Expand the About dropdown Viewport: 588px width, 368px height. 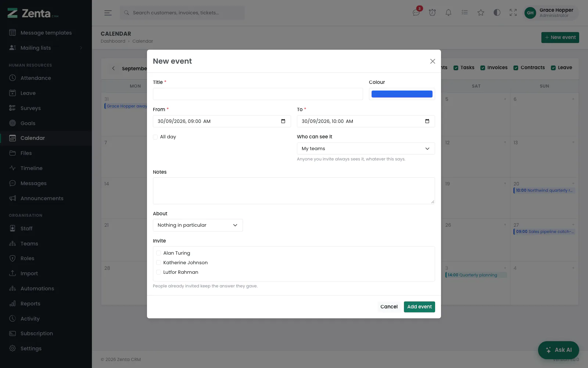(x=198, y=225)
